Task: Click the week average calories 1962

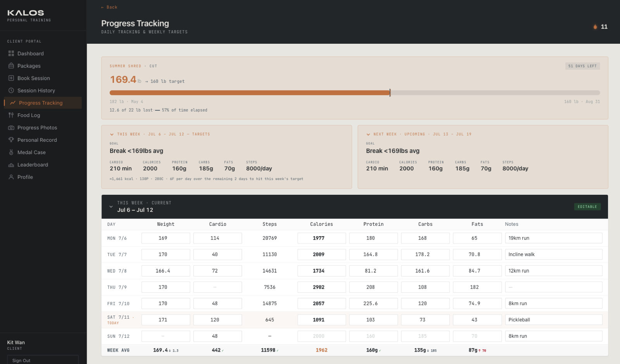Action: click(x=322, y=350)
